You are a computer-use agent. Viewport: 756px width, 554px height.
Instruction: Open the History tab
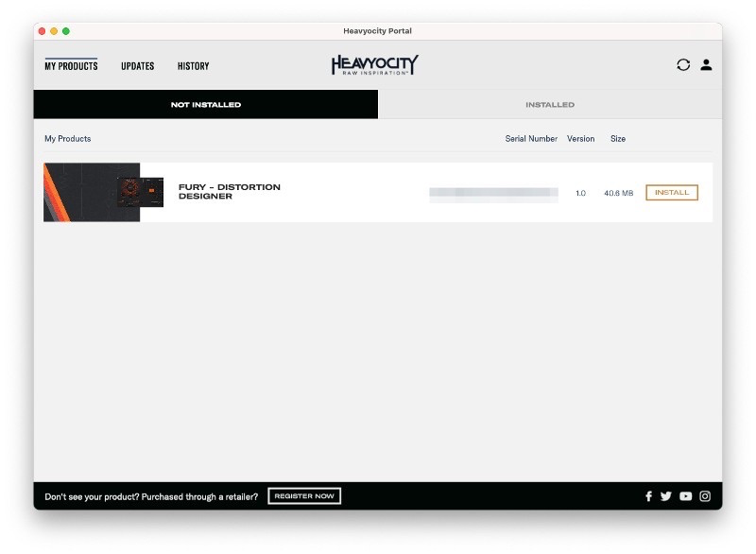(x=193, y=66)
